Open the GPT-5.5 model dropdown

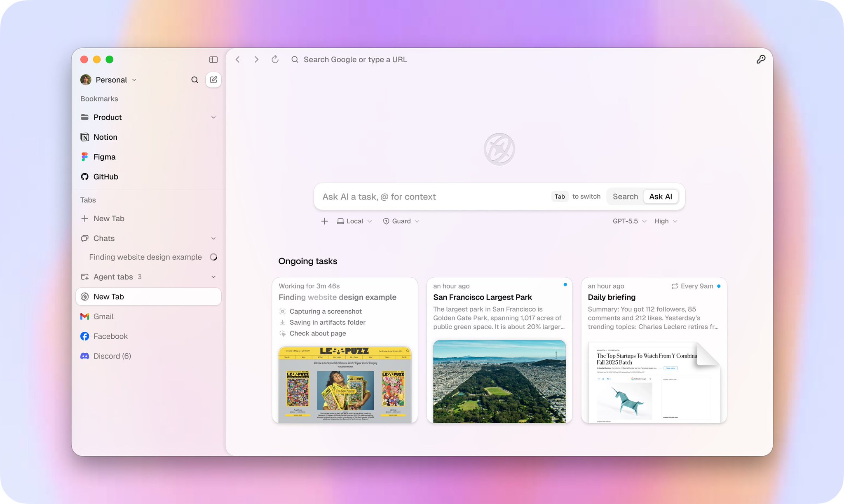(x=629, y=221)
